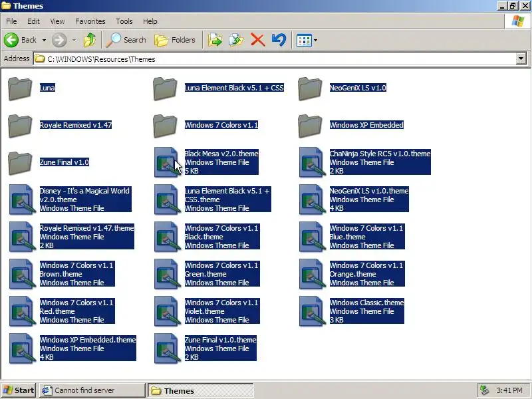Viewport: 532px width, 399px height.
Task: Click the Windows XP Embedded folder label
Action: click(366, 125)
